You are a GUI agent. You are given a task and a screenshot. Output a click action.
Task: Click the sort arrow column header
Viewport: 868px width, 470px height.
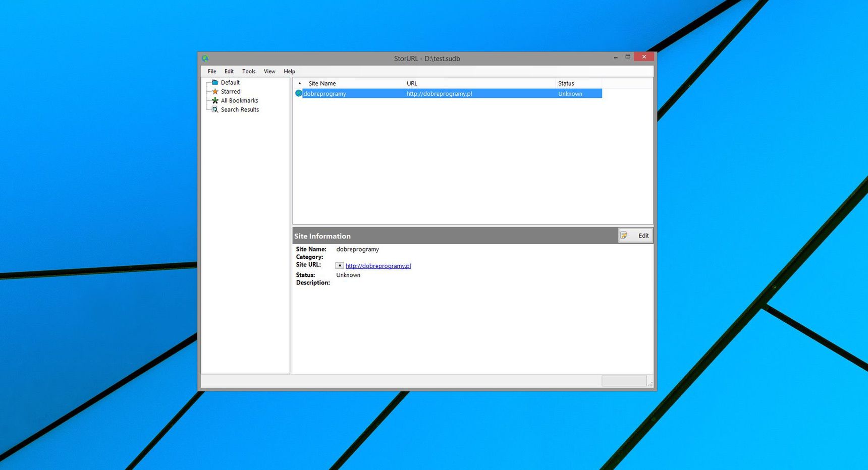click(299, 83)
